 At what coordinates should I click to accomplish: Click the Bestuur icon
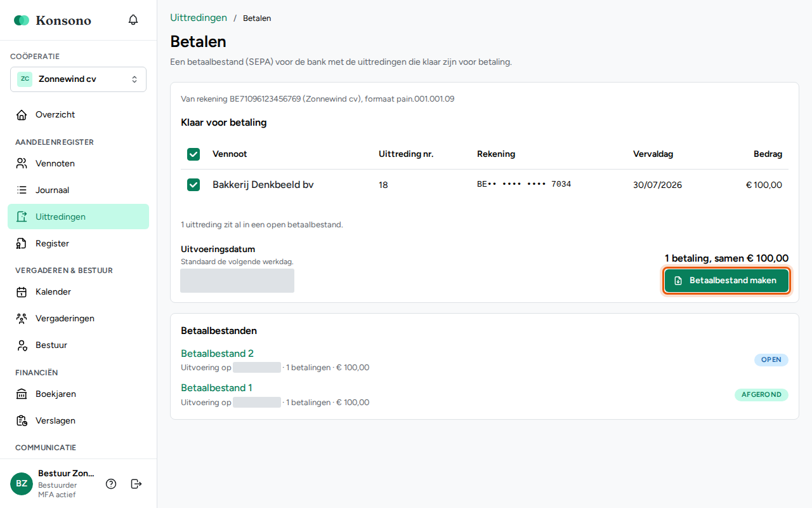[22, 345]
